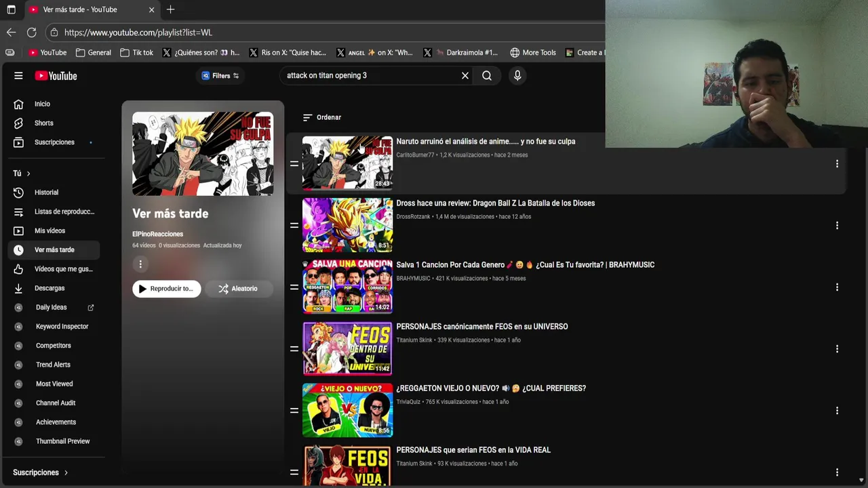
Task: Click the YouTube logo home link
Action: pyautogui.click(x=56, y=76)
